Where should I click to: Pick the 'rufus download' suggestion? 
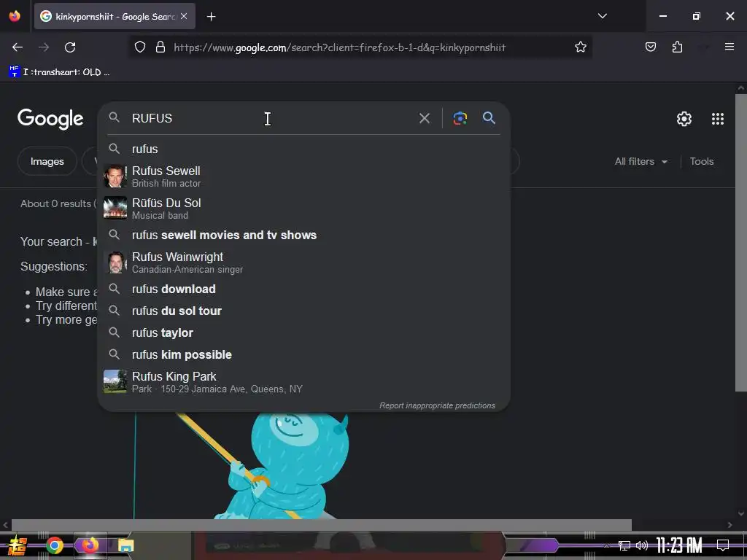[303, 289]
